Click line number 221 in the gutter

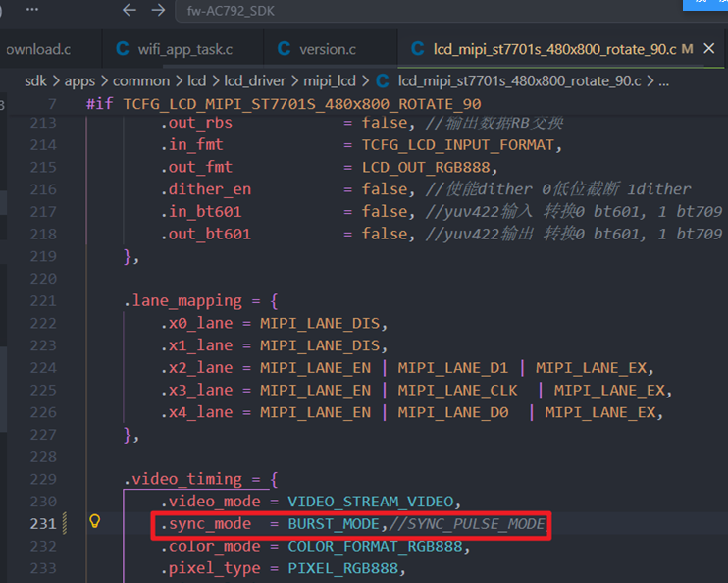click(x=43, y=301)
